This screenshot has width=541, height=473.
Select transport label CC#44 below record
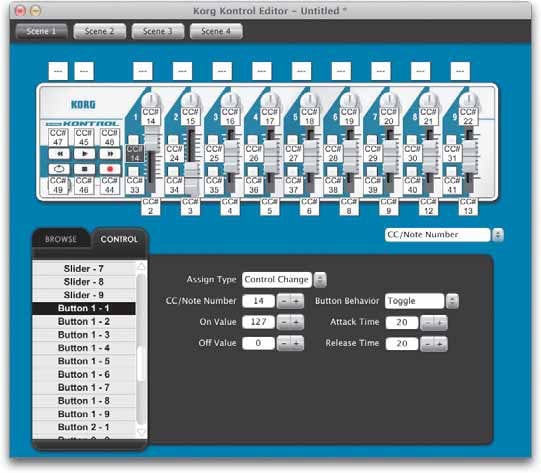tap(109, 185)
